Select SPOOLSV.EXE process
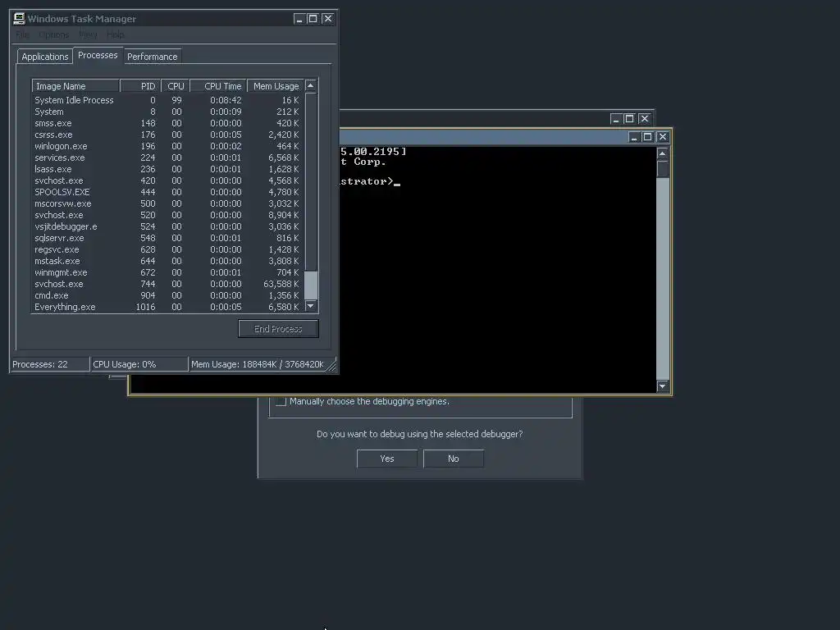The image size is (840, 630). coord(167,192)
